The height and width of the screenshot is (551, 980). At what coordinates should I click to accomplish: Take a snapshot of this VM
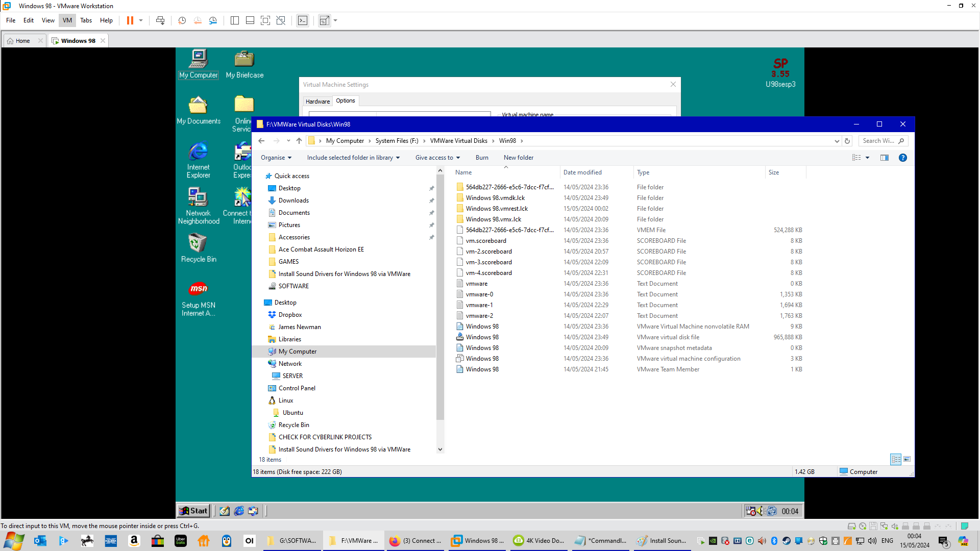[x=182, y=20]
